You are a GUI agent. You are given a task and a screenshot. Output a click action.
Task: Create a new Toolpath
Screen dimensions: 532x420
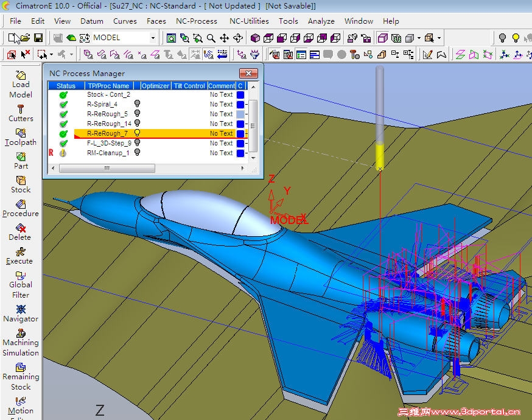coord(21,133)
